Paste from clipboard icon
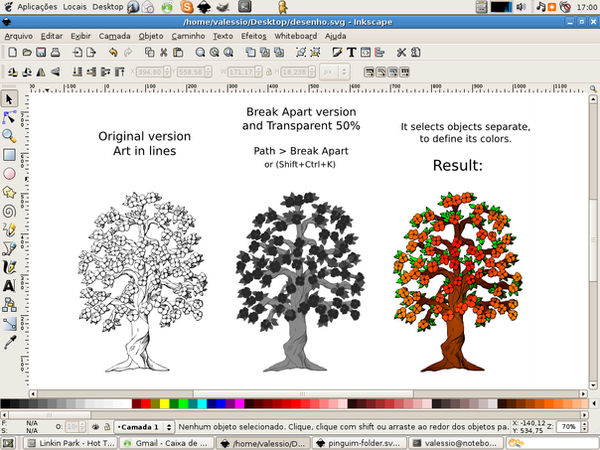Viewport: 600px width, 450px height. tap(178, 52)
